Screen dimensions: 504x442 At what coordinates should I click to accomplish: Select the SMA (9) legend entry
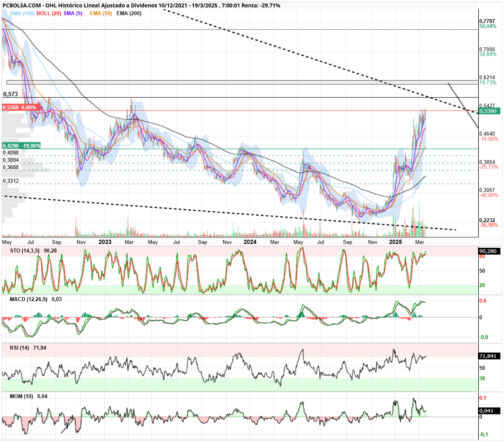coord(73,13)
